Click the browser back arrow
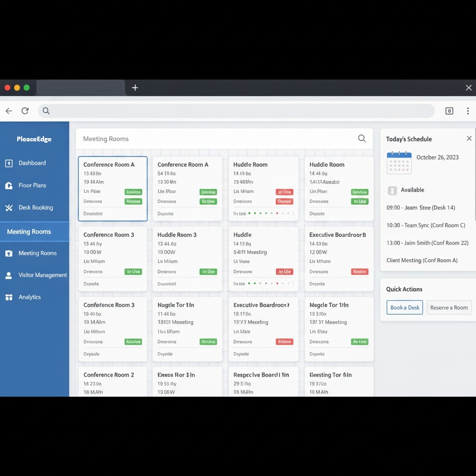Viewport: 476px width, 476px height. (x=9, y=111)
